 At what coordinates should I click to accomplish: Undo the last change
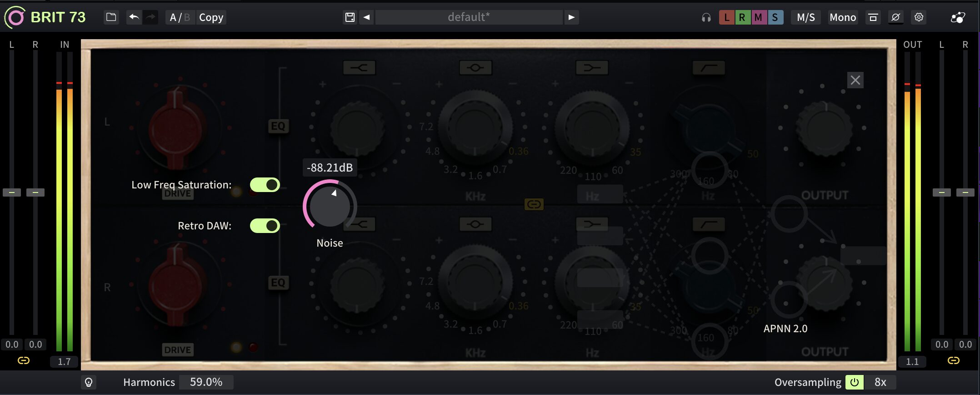click(x=134, y=17)
